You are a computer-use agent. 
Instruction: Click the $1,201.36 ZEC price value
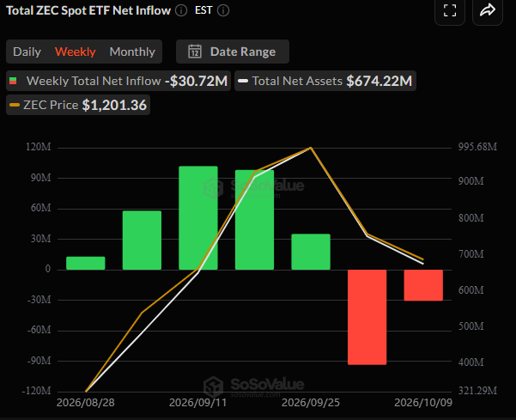point(114,106)
